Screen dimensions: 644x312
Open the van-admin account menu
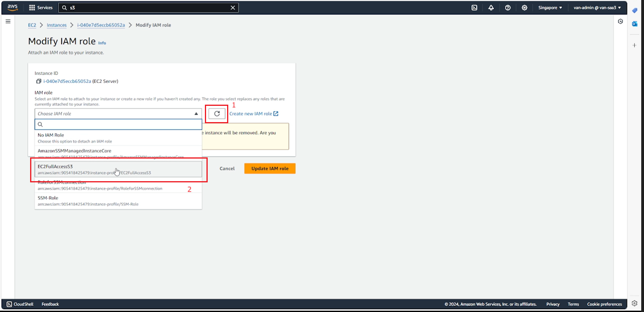tap(597, 8)
